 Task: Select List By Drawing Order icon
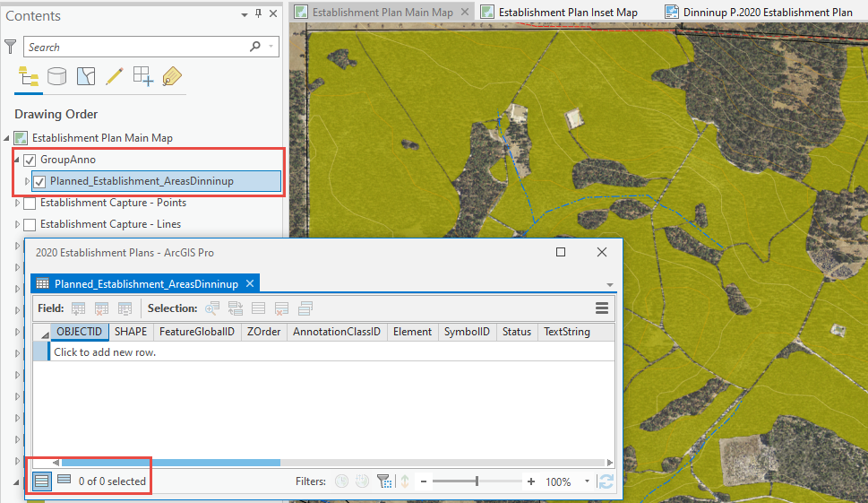coord(29,76)
